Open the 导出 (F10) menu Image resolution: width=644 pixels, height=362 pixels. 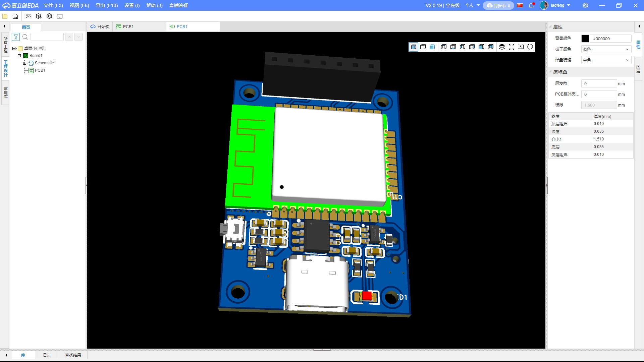[107, 5]
